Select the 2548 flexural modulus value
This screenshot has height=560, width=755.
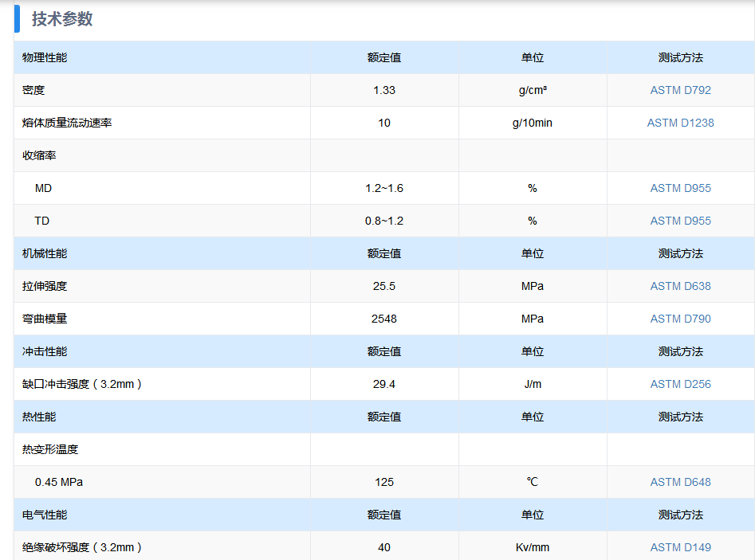(383, 319)
